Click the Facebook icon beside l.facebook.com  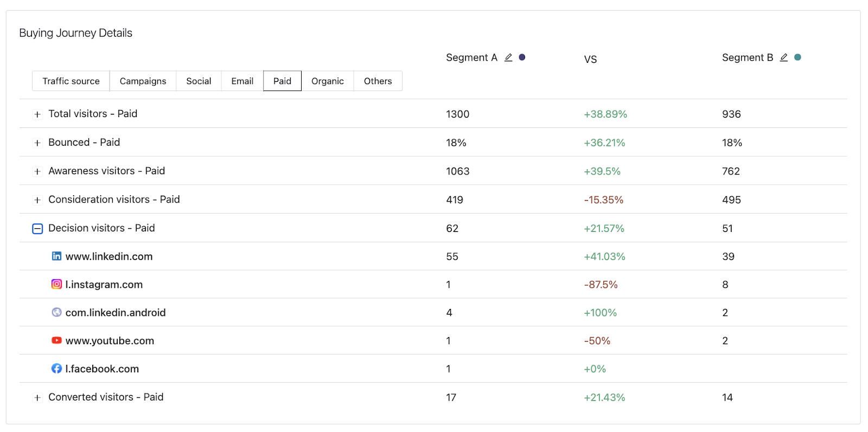click(x=56, y=368)
